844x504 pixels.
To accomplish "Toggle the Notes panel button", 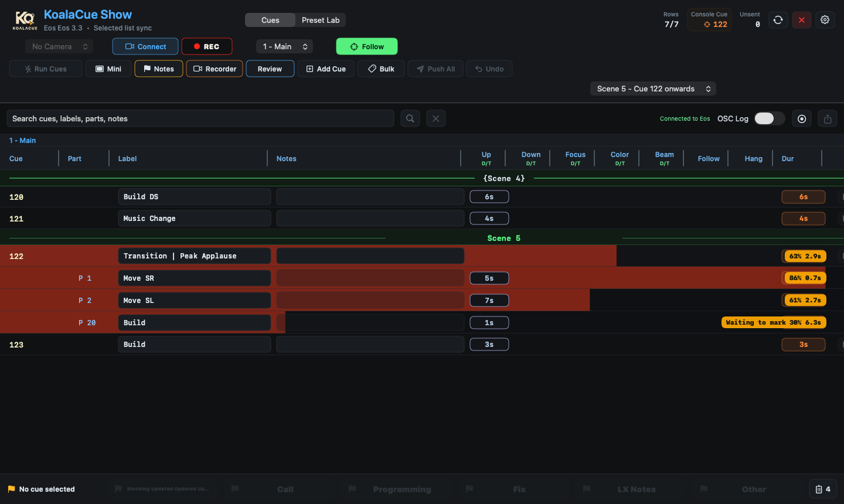I will click(159, 69).
